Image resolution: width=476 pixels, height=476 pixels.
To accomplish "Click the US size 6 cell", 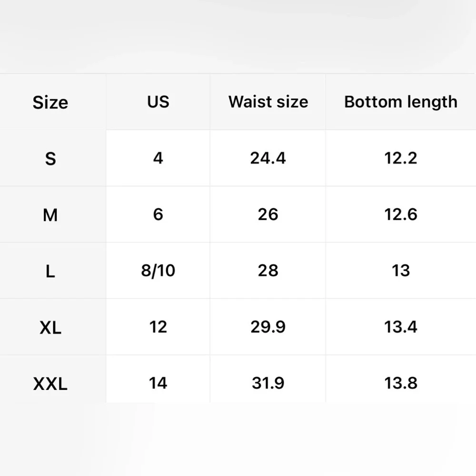I will pyautogui.click(x=158, y=215).
